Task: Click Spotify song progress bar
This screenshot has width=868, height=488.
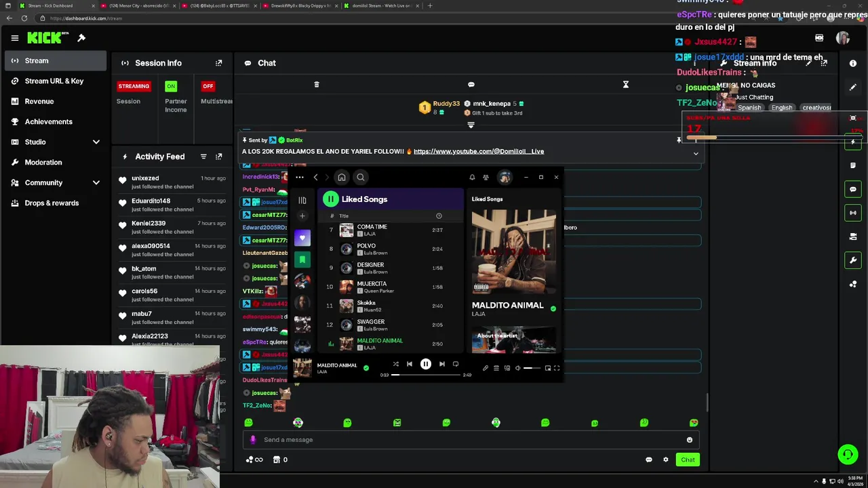Action: click(x=426, y=375)
